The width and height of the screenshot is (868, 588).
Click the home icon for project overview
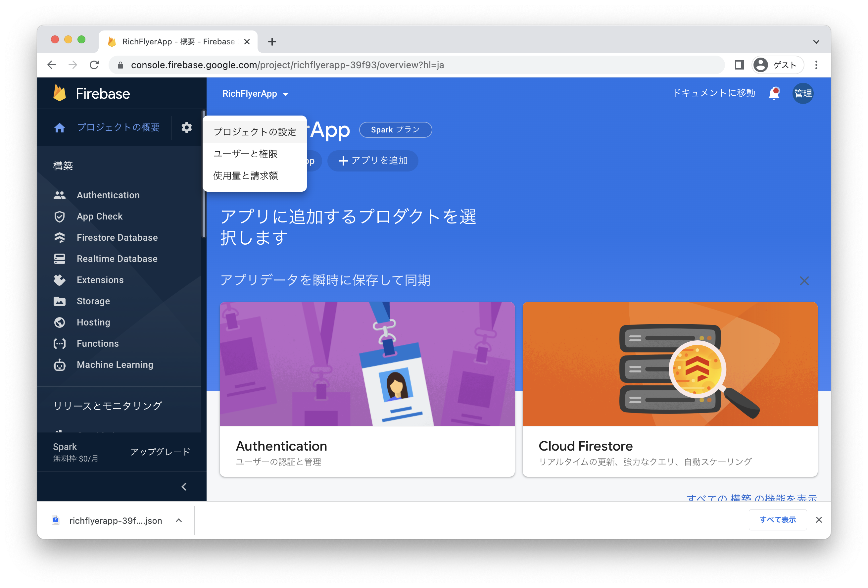click(x=59, y=128)
